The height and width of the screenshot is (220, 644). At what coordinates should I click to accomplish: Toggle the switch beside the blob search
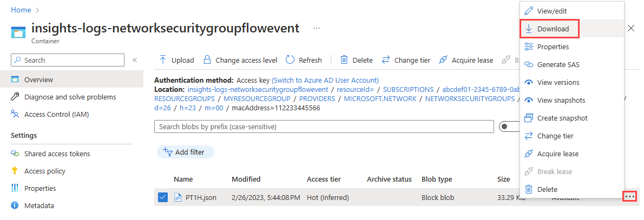point(509,126)
